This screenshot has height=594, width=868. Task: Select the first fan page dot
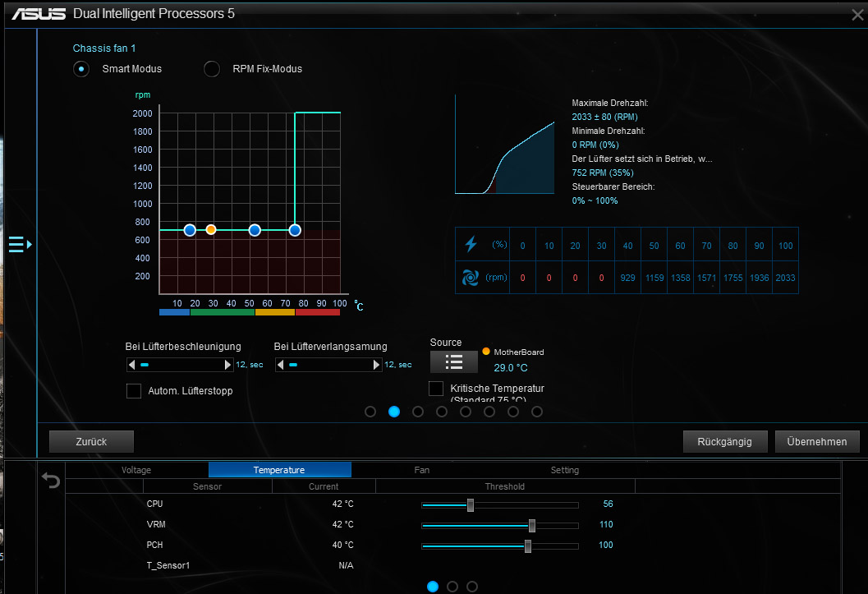[370, 412]
